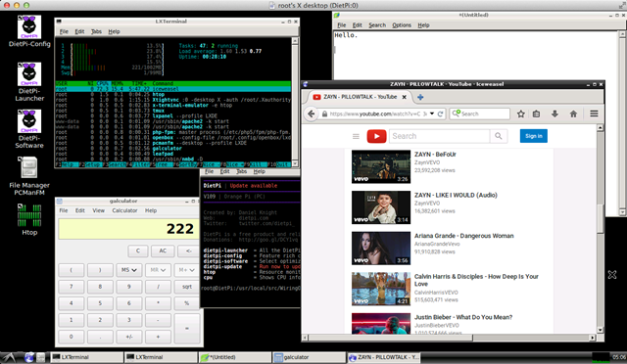Click the C clear button in galculator
Viewport: 627px width, 364px height.
(x=138, y=250)
